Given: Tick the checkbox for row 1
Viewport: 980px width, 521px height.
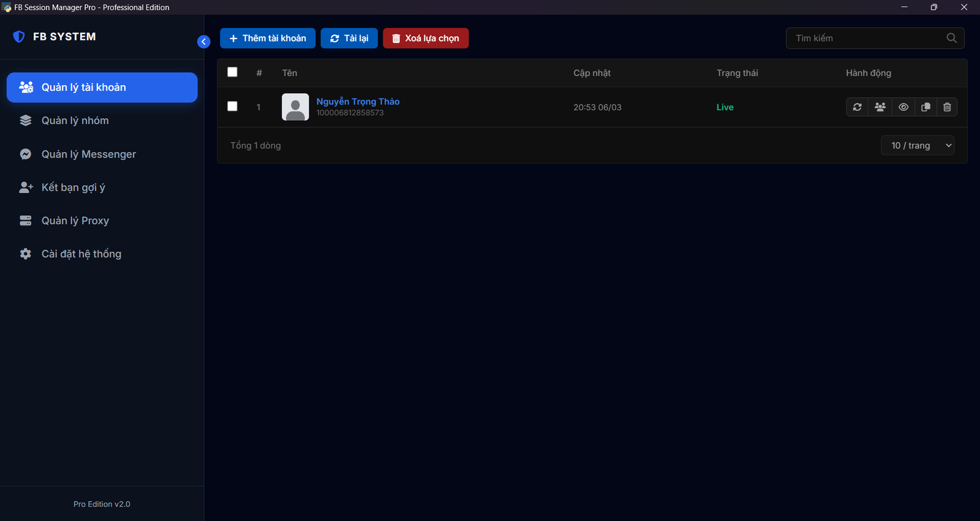Looking at the screenshot, I should click(x=232, y=107).
